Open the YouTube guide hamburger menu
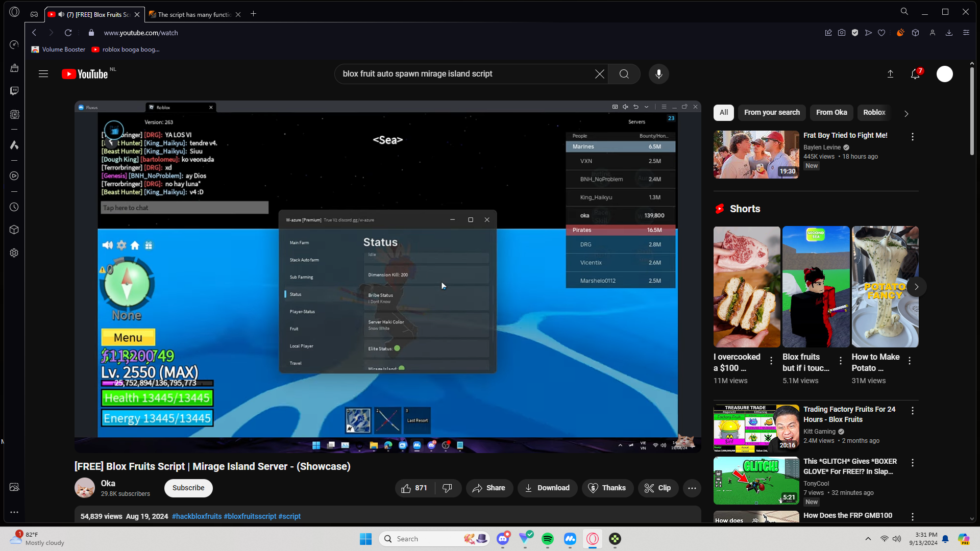Screen dimensions: 980x551 43,74
